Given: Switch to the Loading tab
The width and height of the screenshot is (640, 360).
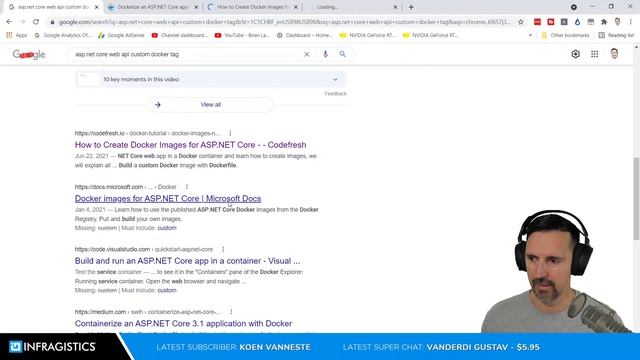Looking at the screenshot, I should (351, 7).
